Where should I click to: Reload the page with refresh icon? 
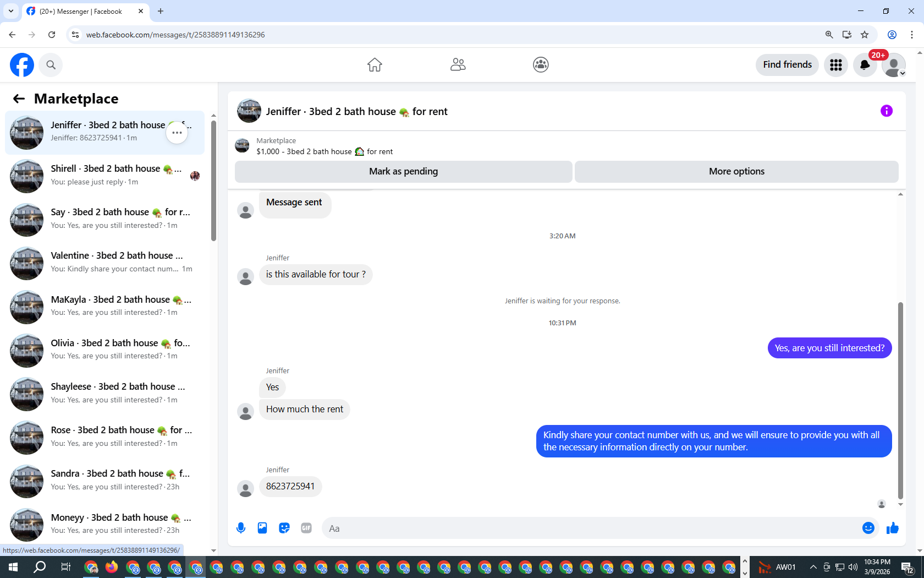point(52,35)
